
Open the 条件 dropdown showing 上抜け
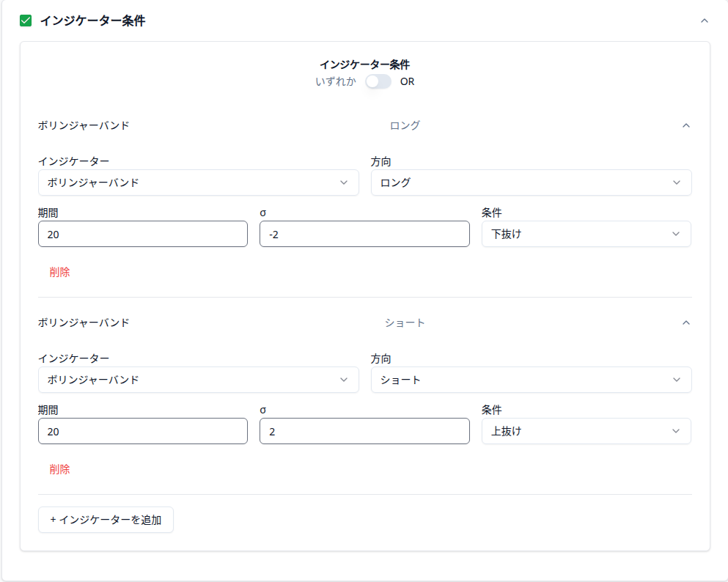(x=586, y=431)
